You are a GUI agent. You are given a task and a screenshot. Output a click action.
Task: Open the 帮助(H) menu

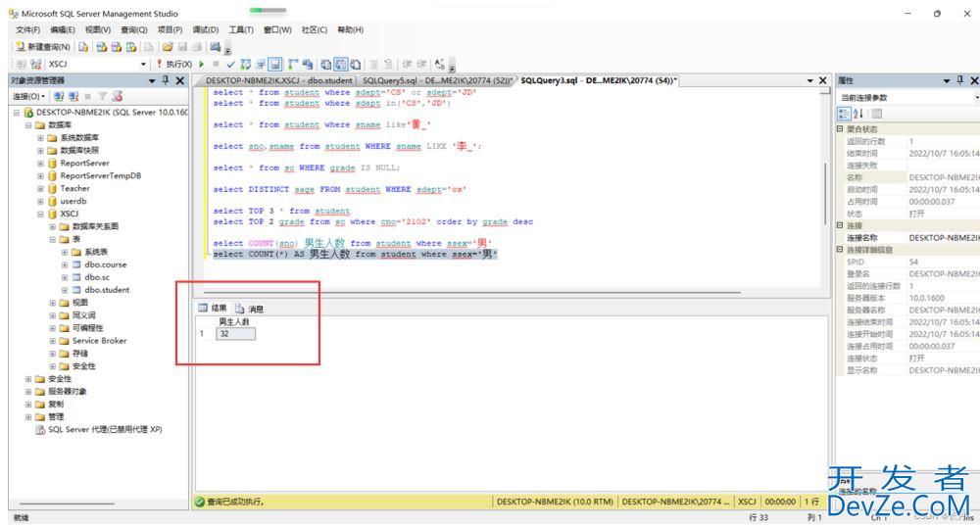[350, 30]
